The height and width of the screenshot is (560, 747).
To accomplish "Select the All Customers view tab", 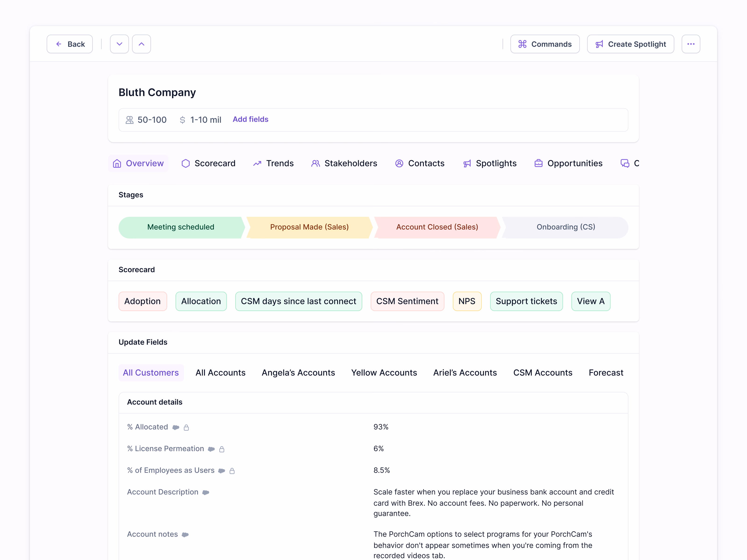I will pos(151,373).
